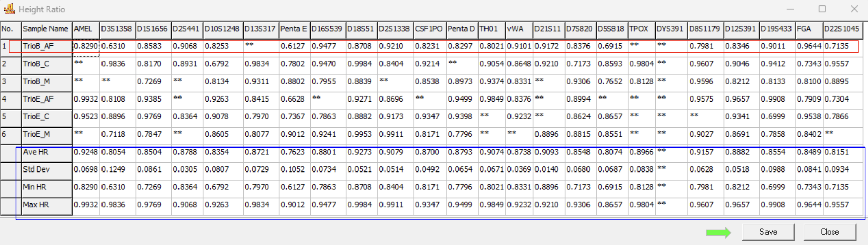Select the TrioB_AF sample row
Screen dimensions: 868x245
46,46
